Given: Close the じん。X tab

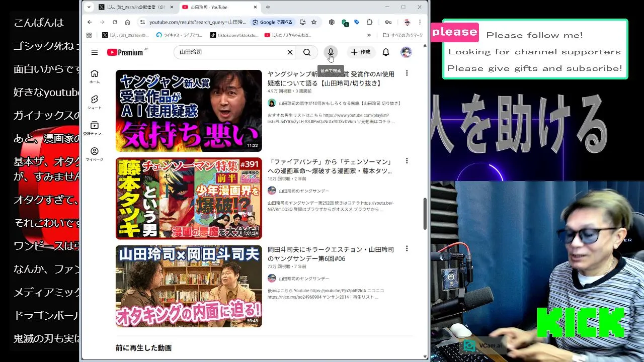Looking at the screenshot, I should 172,7.
